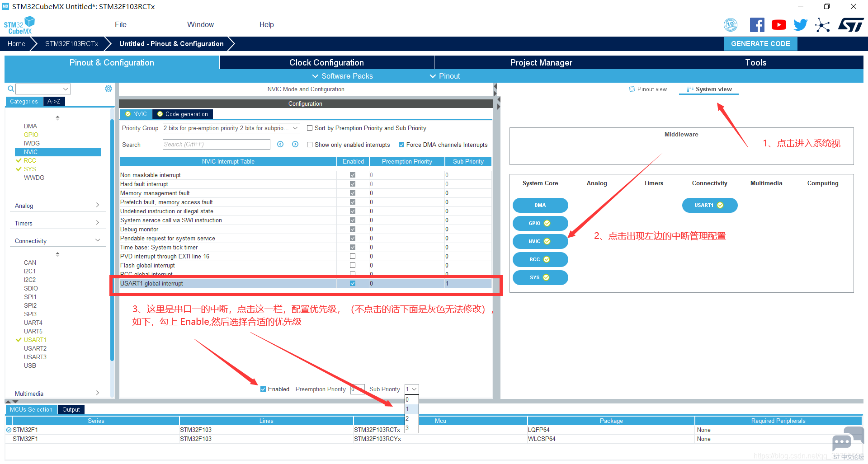Click the ST community network star icon
The height and width of the screenshot is (464, 868).
(823, 25)
